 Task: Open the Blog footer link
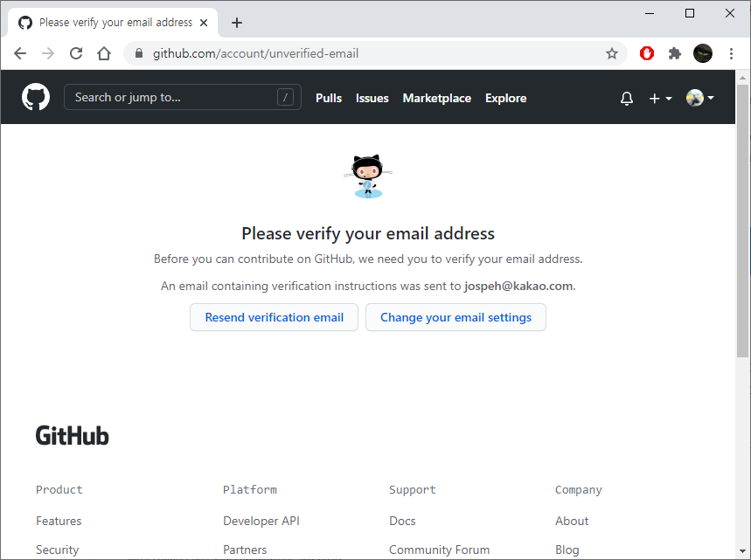coord(567,550)
